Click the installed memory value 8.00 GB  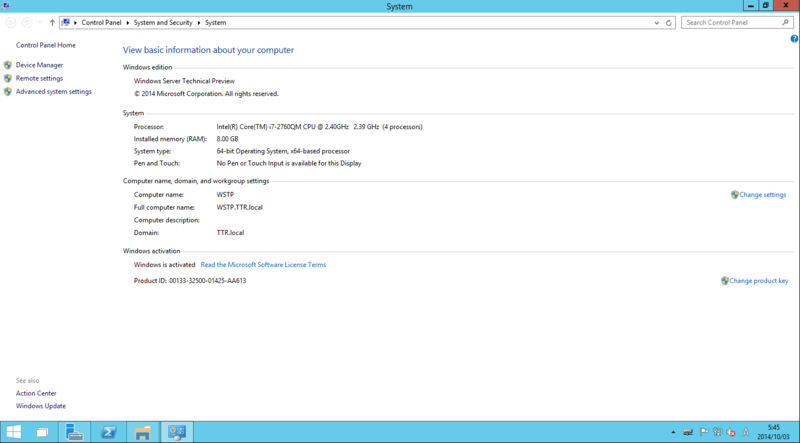click(x=228, y=139)
